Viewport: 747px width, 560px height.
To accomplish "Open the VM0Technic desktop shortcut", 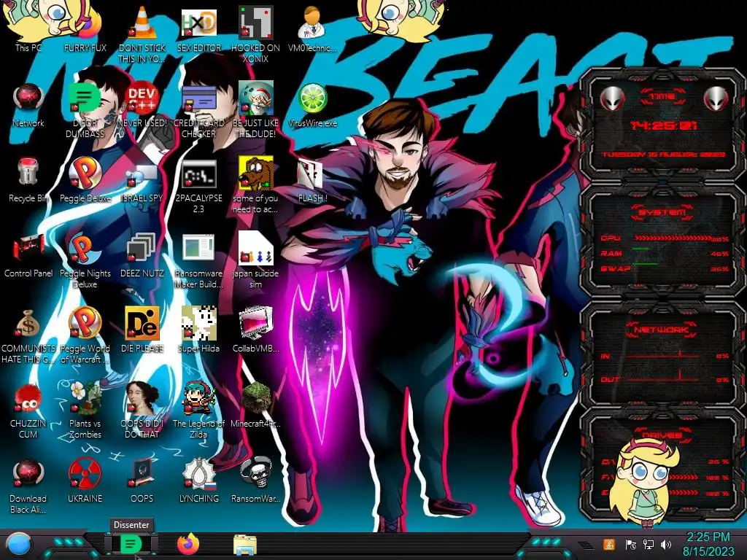I will pos(312,28).
